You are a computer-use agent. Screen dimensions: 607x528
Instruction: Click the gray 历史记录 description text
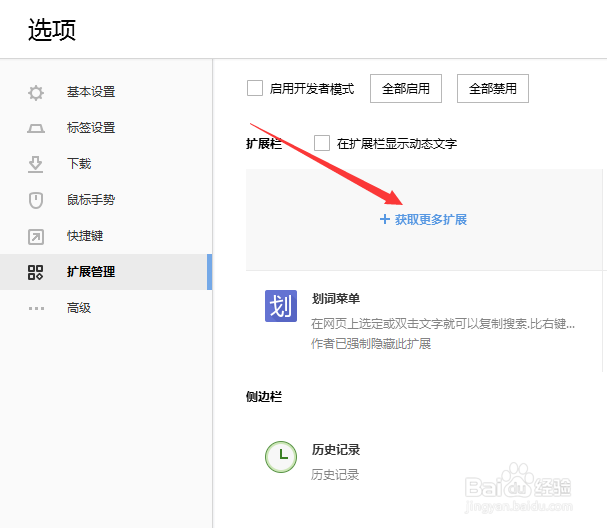click(335, 475)
